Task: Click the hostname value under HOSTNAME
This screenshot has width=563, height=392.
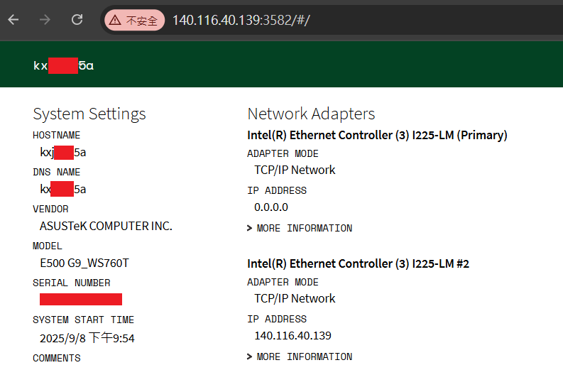Action: (x=63, y=153)
